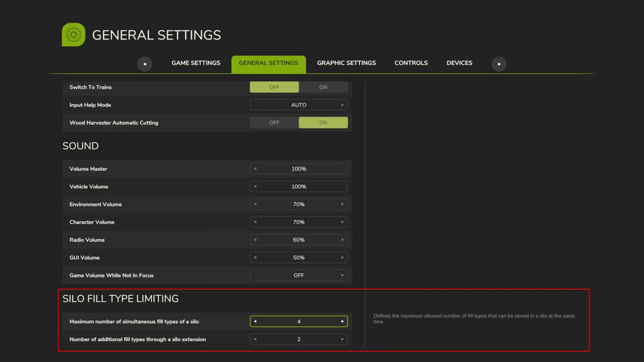The height and width of the screenshot is (362, 644).
Task: Select the Game Settings tab
Action: (195, 63)
